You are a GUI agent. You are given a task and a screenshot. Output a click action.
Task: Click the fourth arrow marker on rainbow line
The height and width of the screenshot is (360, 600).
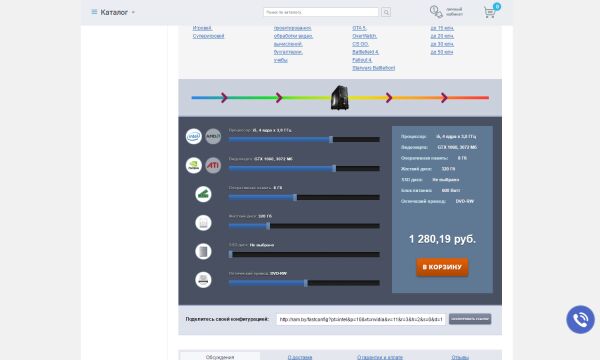(444, 98)
